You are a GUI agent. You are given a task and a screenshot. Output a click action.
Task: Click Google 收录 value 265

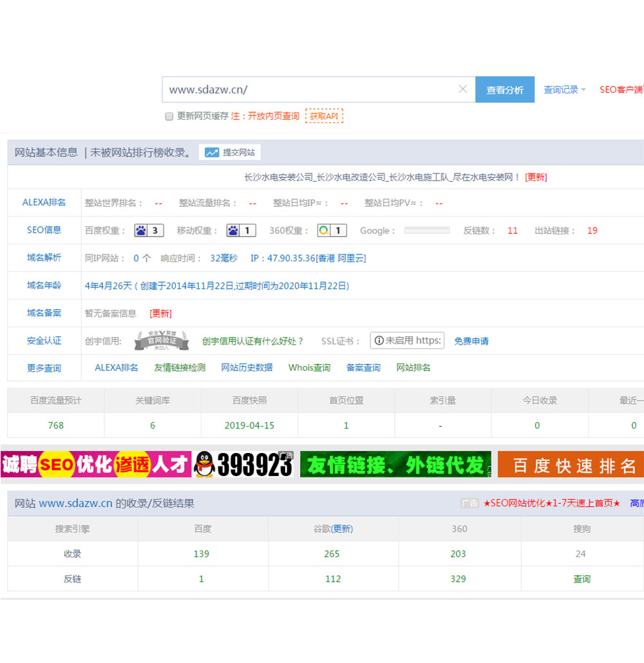pyautogui.click(x=332, y=554)
